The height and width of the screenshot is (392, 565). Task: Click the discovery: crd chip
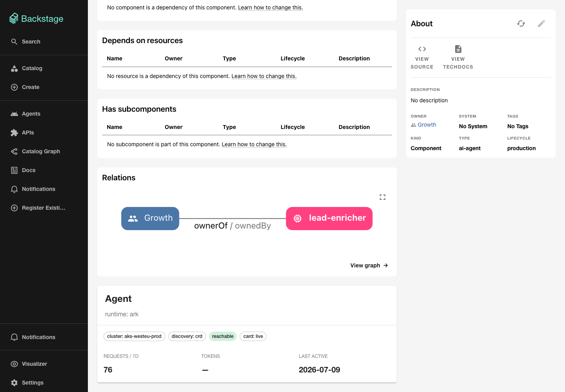(187, 336)
